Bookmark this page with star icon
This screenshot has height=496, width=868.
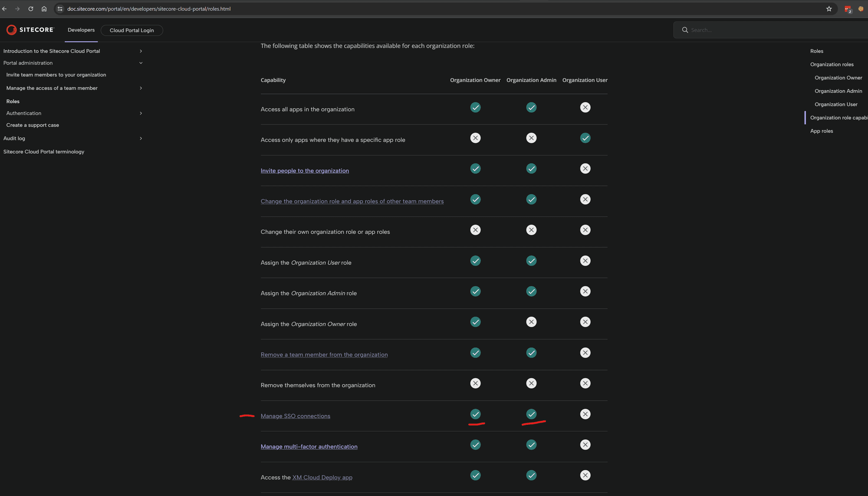829,9
